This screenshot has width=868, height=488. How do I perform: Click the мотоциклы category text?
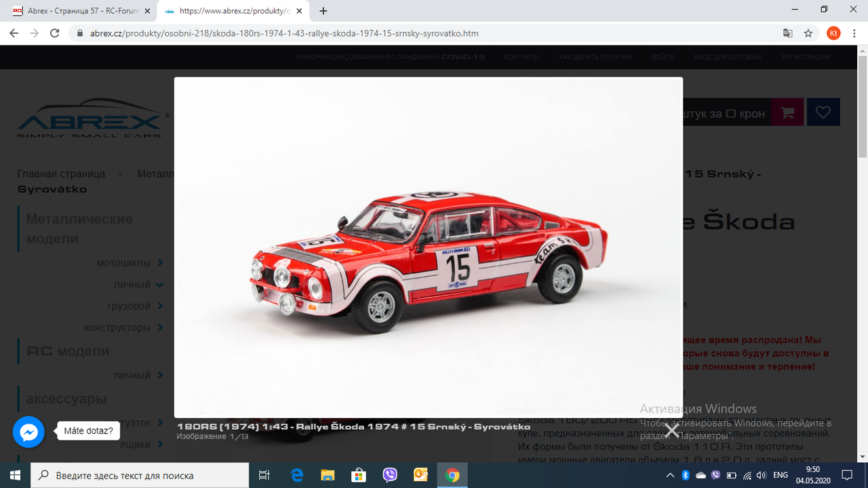pos(123,262)
